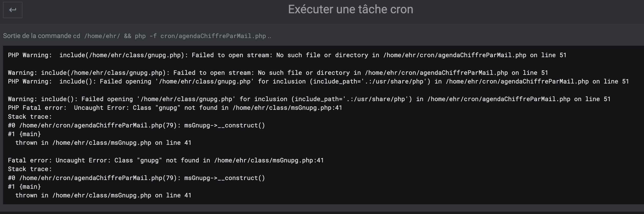Click the last "#1 {main}" line
The image size is (644, 214).
[x=24, y=187]
